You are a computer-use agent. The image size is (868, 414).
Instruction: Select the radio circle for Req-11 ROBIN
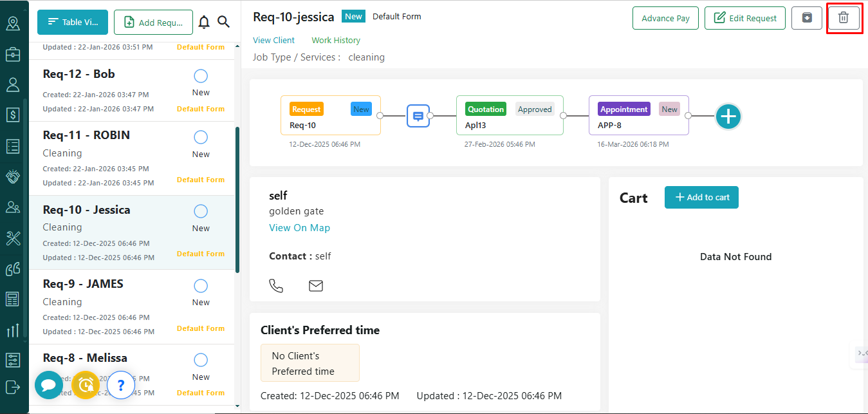click(x=201, y=137)
